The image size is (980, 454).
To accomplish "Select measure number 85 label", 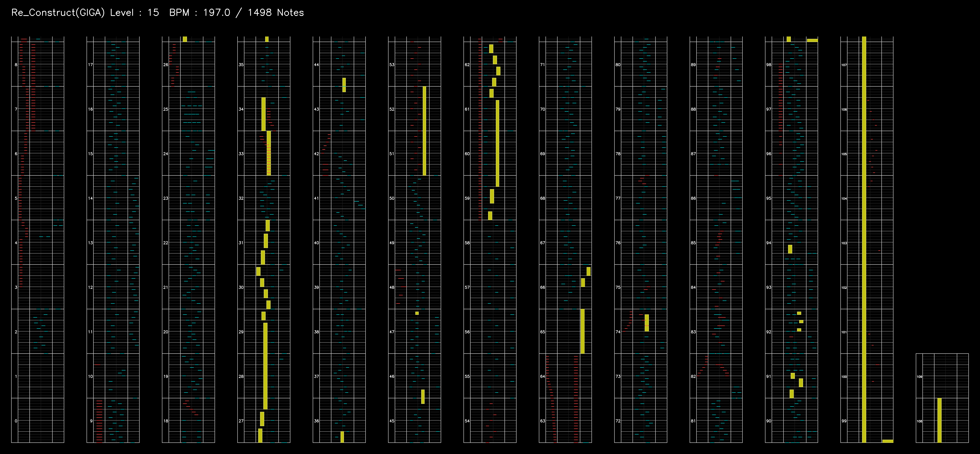I will (693, 242).
